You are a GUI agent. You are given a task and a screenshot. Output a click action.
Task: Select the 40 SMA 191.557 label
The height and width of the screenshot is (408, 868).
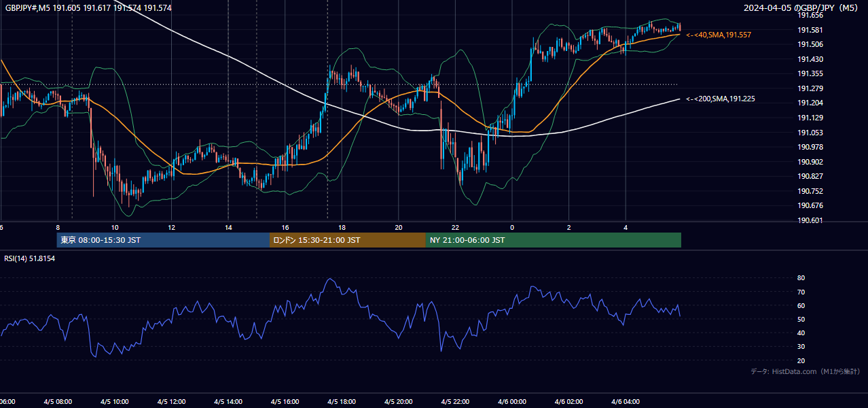point(719,35)
